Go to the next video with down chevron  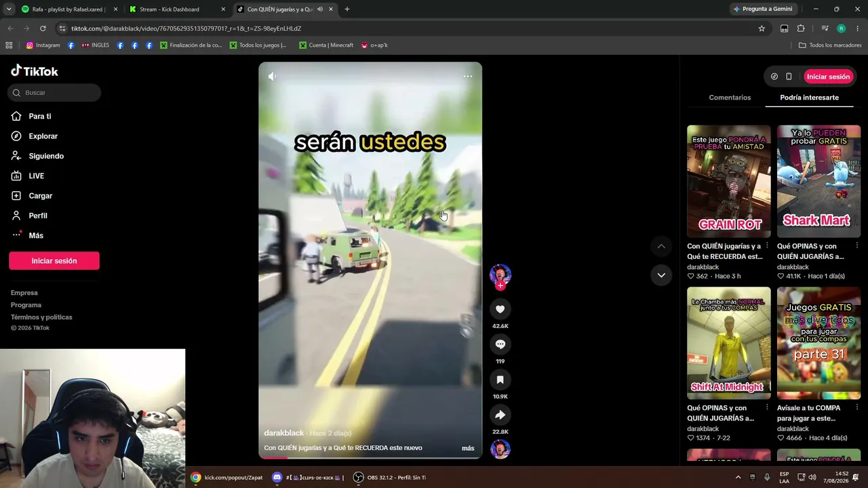click(x=661, y=275)
